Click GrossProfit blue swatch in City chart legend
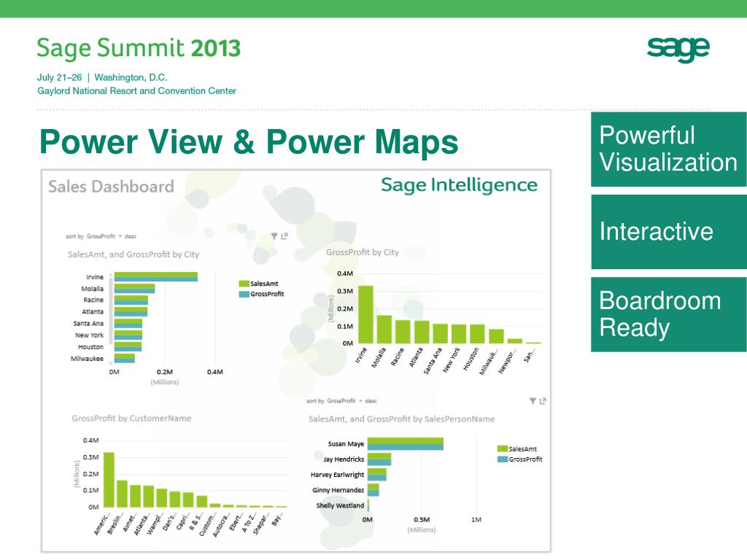 [244, 294]
